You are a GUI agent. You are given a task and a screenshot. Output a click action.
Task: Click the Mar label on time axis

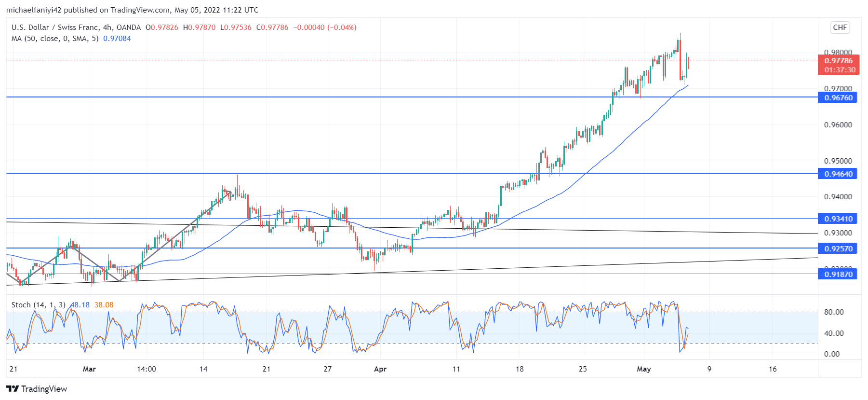click(89, 369)
